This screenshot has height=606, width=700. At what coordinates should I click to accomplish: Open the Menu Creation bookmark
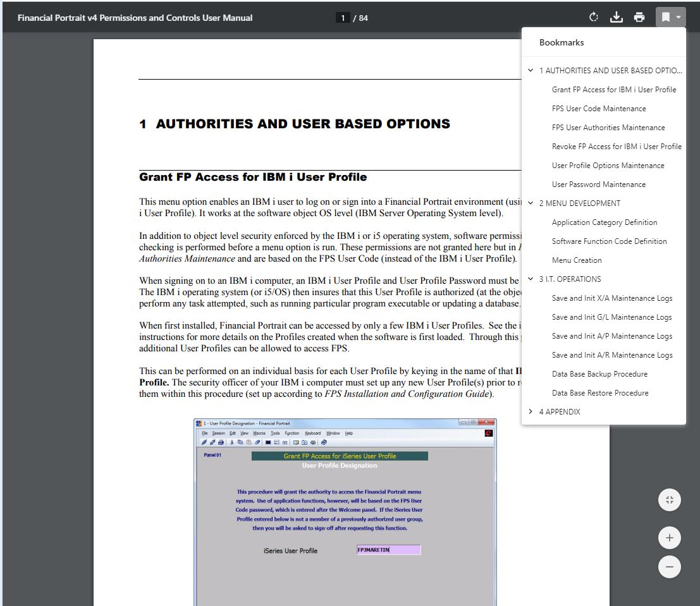point(577,260)
